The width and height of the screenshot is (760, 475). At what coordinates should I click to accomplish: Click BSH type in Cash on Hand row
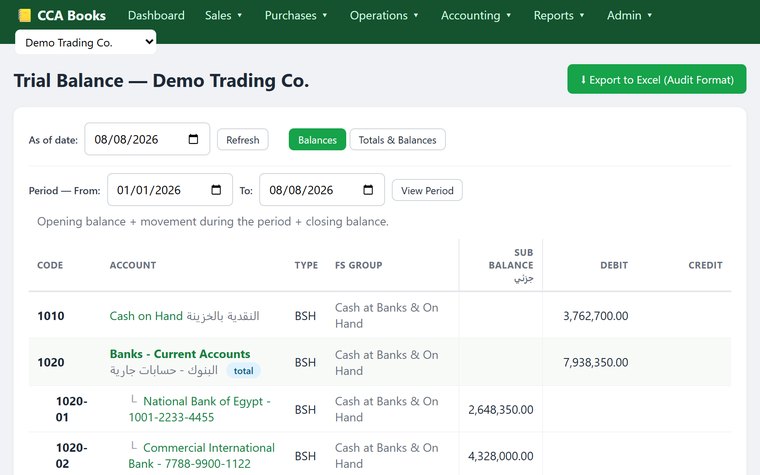point(305,316)
